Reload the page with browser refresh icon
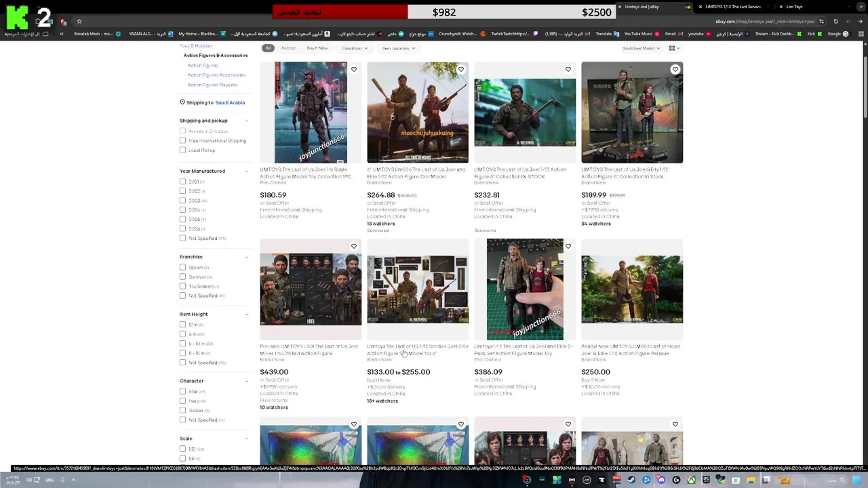Screen dimensions: 868x488 [x=835, y=22]
